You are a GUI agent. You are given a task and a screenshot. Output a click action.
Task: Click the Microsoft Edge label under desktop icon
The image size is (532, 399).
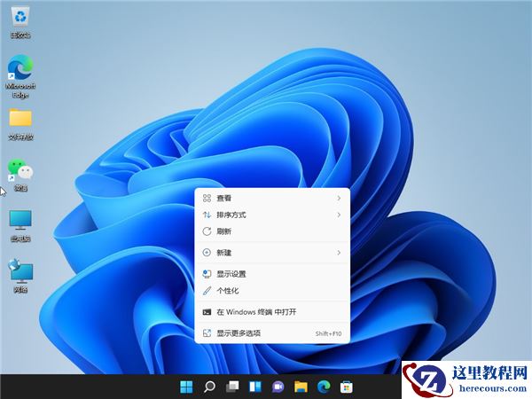point(20,90)
